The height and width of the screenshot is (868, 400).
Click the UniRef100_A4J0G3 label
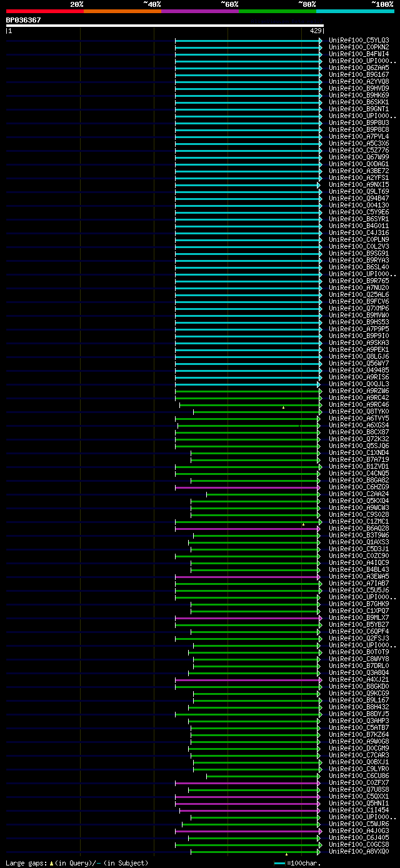(359, 831)
